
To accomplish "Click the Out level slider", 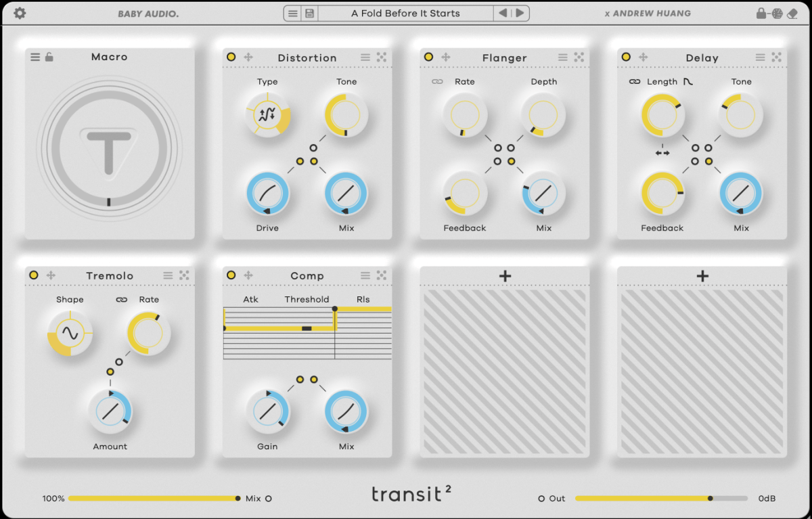I will pos(660,499).
